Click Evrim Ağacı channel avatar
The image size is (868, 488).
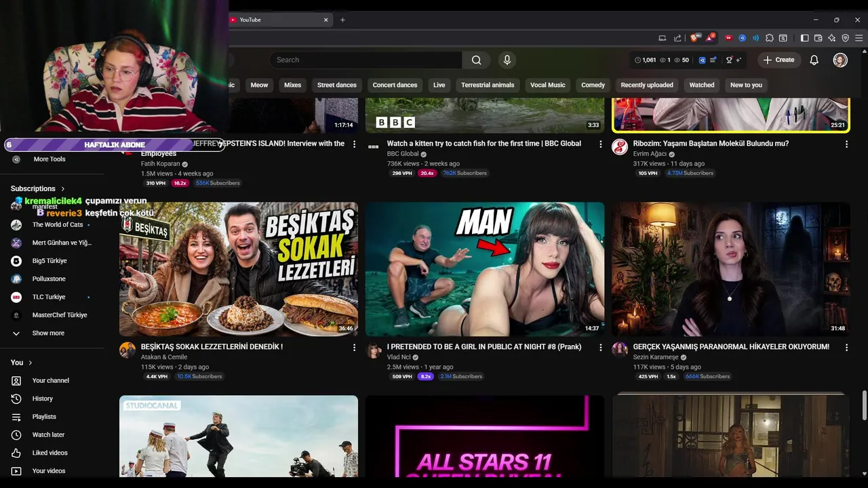(x=620, y=146)
